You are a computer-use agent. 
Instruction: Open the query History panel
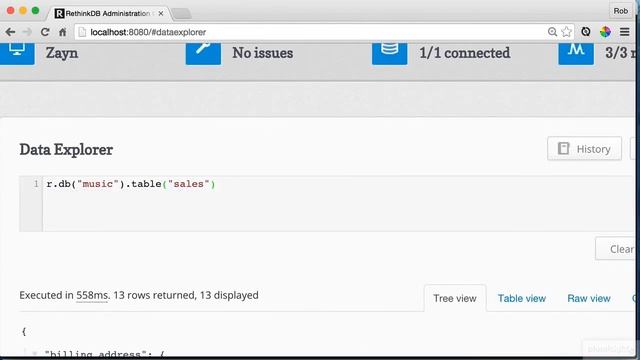(x=584, y=149)
